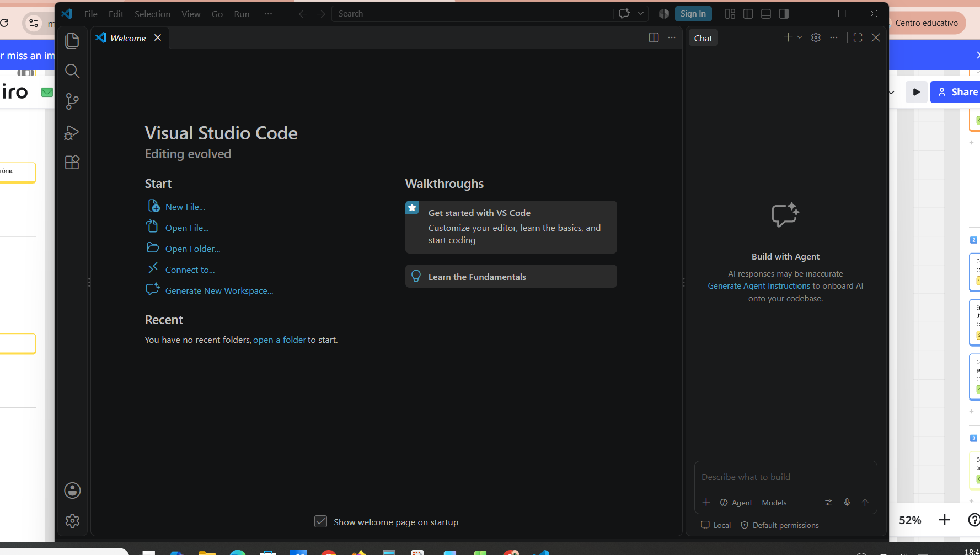Open the Selection menu
The image size is (980, 555).
[152, 14]
